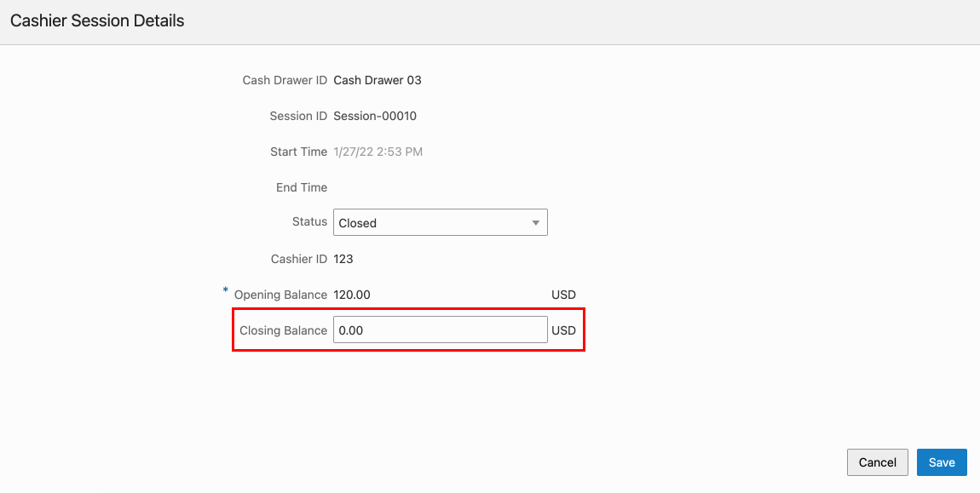Click the required asterisk beside Opening Balance
Viewport: 980px width, 493px height.
pos(226,291)
